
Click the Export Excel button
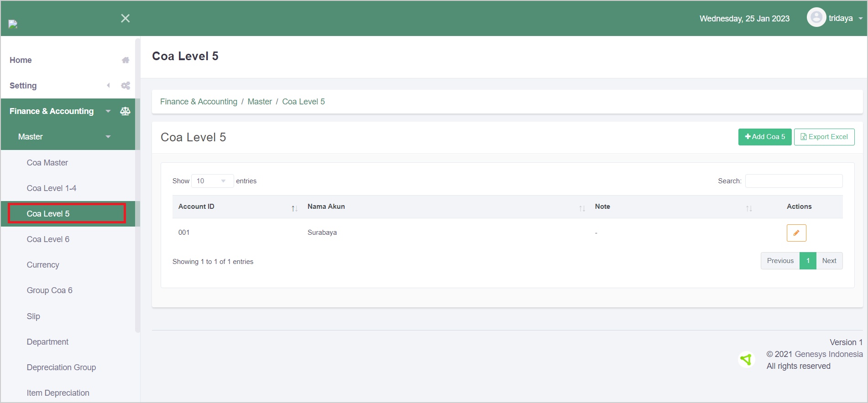824,137
